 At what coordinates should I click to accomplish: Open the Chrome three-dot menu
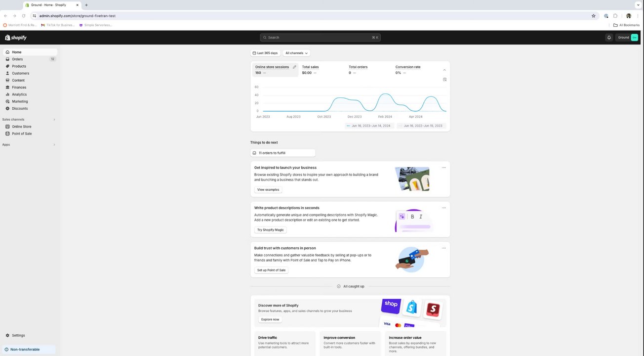[638, 16]
